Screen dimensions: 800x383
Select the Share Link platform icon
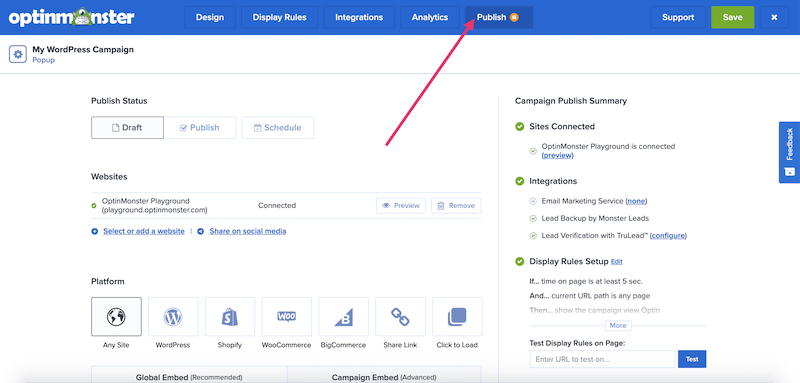coord(401,317)
